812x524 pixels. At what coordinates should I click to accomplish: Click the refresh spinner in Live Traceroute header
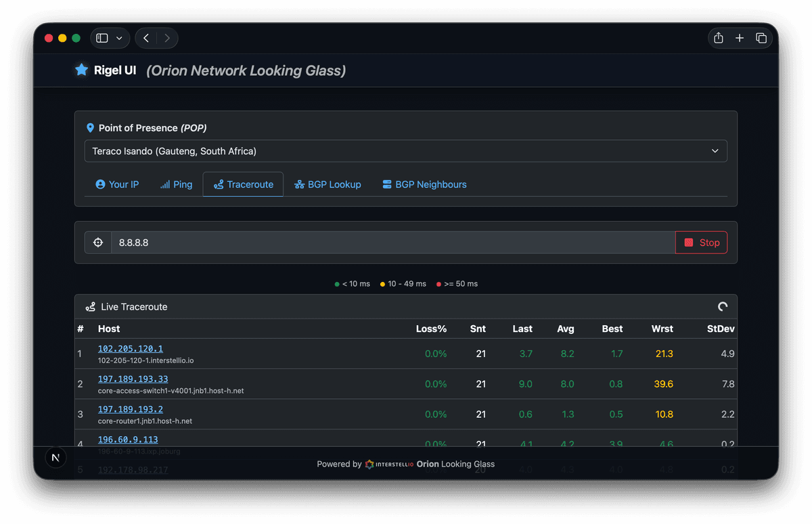pos(722,306)
